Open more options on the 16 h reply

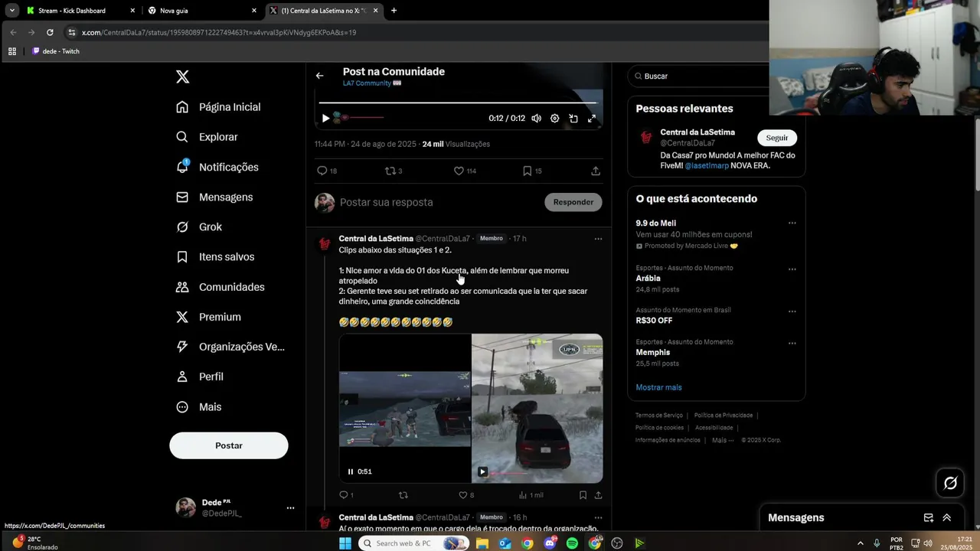(598, 517)
